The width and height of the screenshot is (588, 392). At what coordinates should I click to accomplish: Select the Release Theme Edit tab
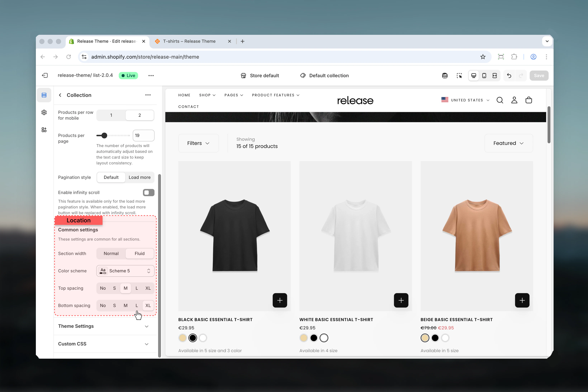point(107,41)
